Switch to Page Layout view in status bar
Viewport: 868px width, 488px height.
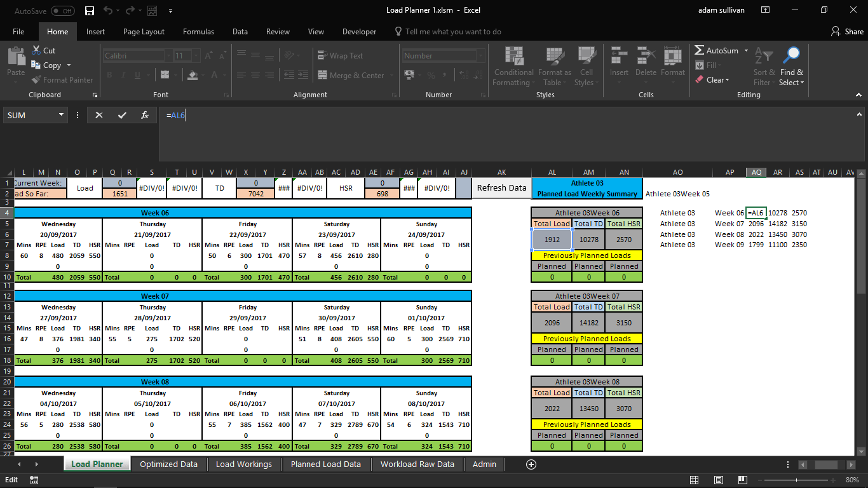tap(718, 480)
